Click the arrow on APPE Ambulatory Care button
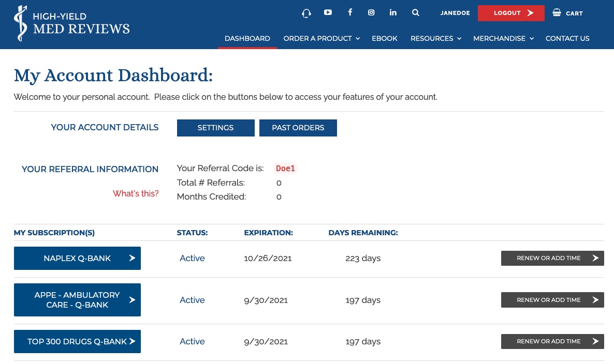The image size is (614, 364). (132, 300)
